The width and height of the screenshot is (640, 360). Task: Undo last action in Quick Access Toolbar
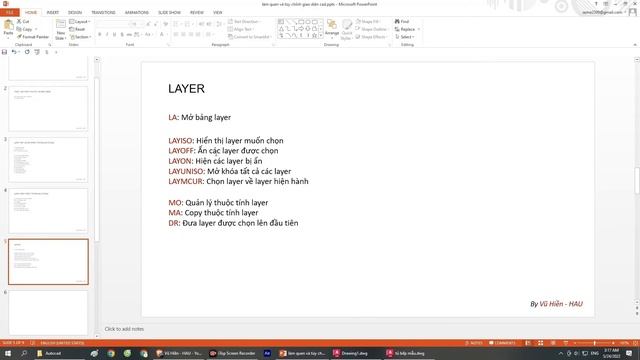click(x=14, y=52)
